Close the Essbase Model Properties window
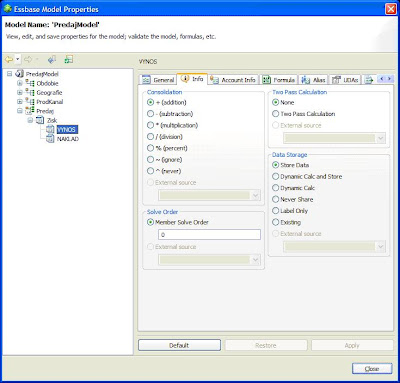This screenshot has width=400, height=383. (x=391, y=9)
